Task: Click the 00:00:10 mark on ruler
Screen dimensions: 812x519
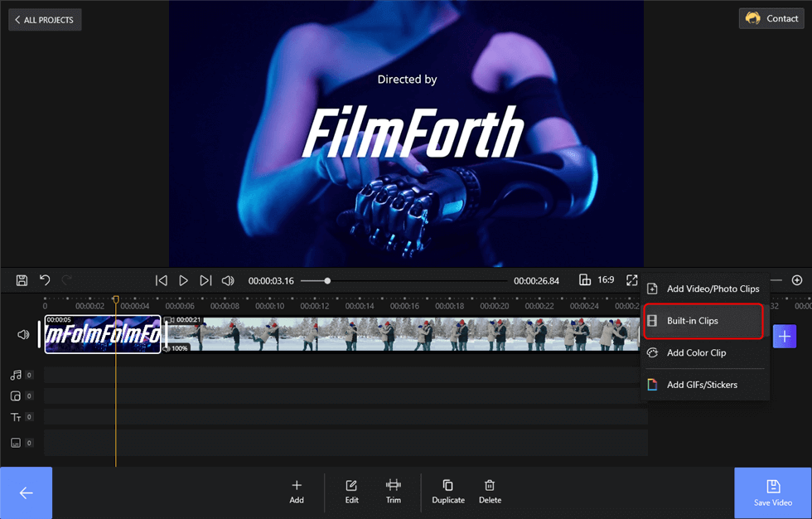Action: (x=270, y=306)
